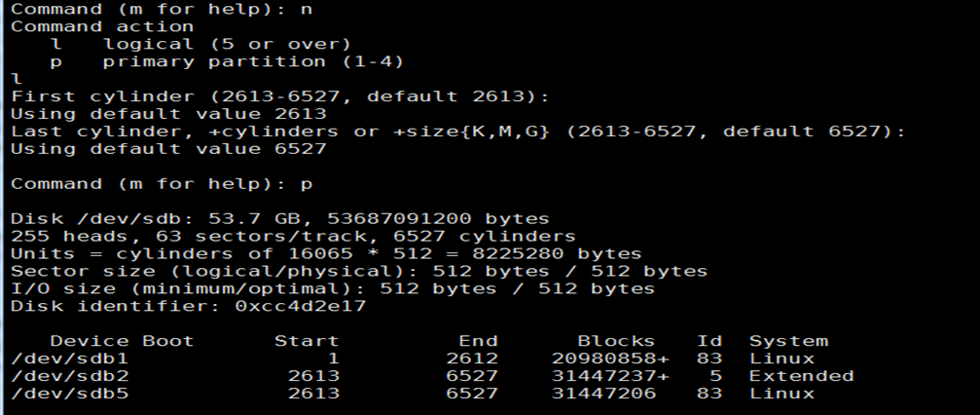Click the 'Device Boot' column header
This screenshot has height=415, width=980.
click(x=122, y=341)
